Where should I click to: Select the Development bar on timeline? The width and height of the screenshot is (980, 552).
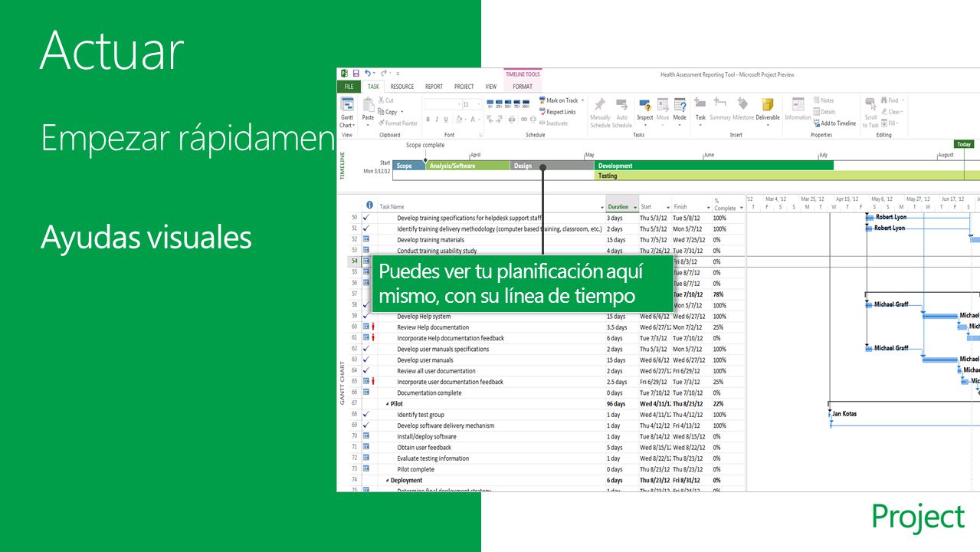click(713, 166)
